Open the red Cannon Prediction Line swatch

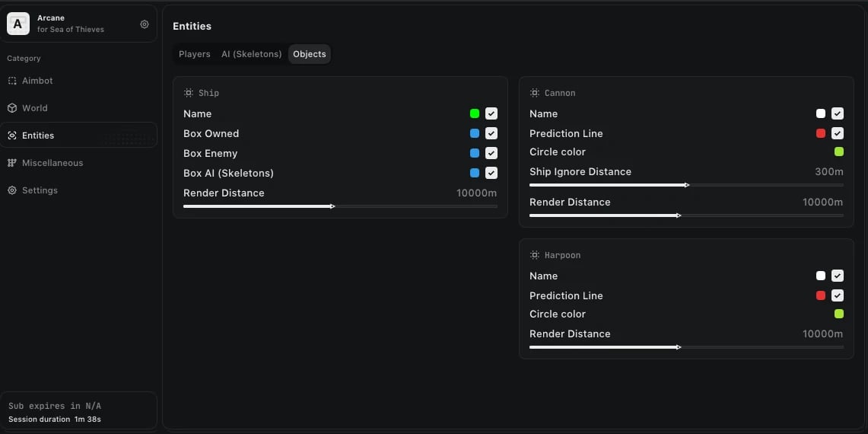[820, 133]
